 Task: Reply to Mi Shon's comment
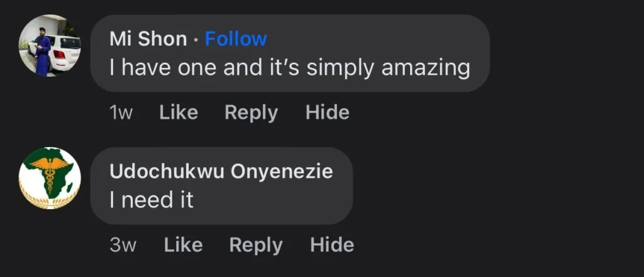[x=251, y=112]
